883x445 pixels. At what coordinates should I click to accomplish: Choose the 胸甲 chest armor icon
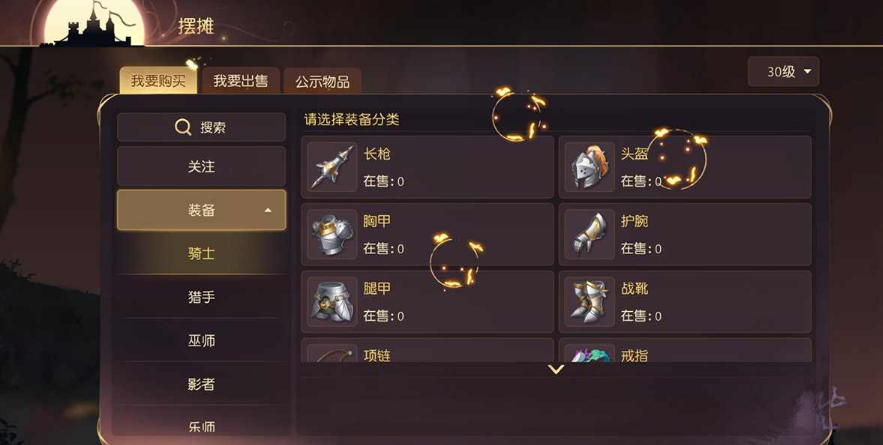coord(333,234)
